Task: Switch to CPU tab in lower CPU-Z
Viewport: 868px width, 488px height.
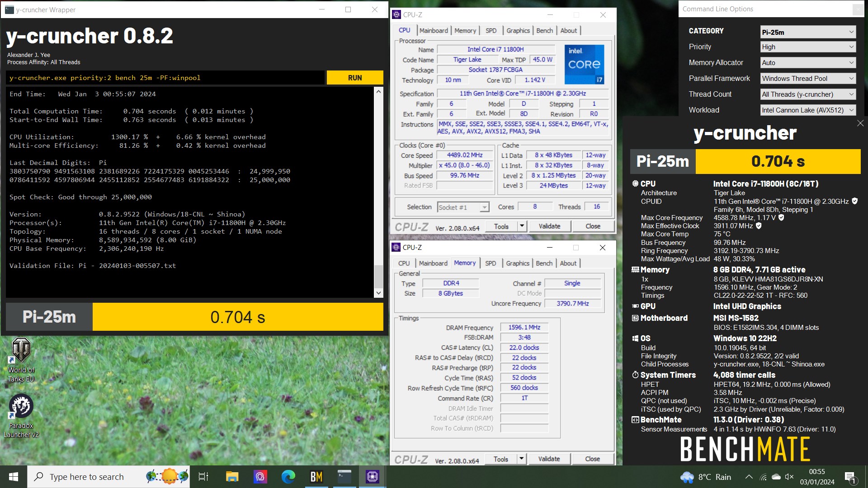Action: [404, 263]
